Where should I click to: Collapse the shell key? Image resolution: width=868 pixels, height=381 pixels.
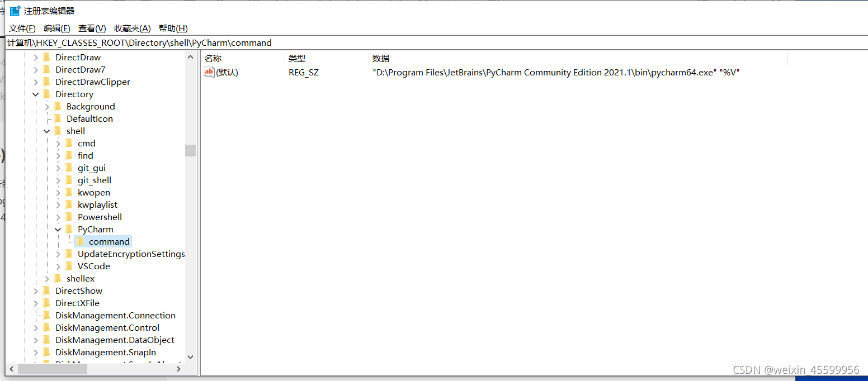point(48,131)
